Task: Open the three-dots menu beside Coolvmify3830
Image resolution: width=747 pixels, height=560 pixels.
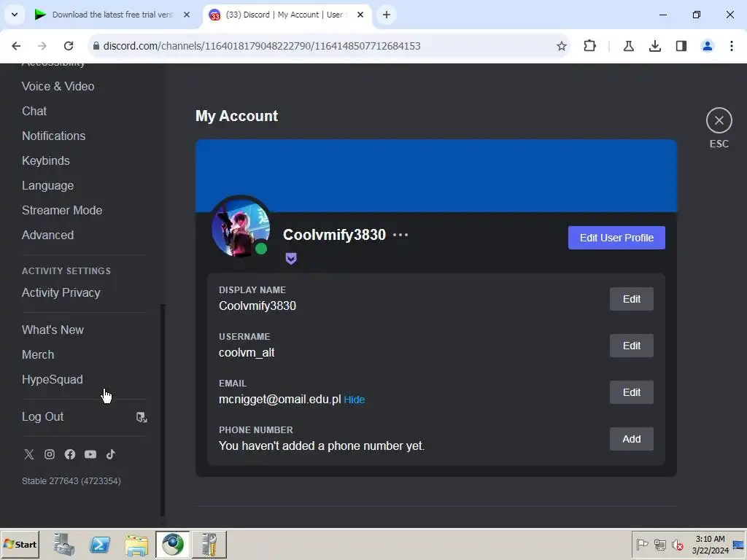Action: (x=400, y=235)
